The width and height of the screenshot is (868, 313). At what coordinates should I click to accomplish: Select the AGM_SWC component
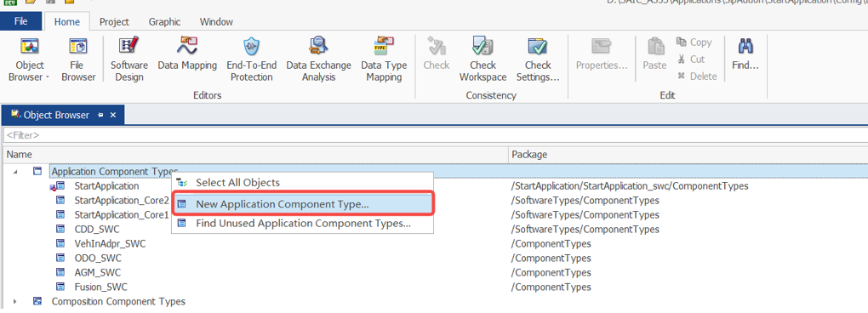pos(97,273)
